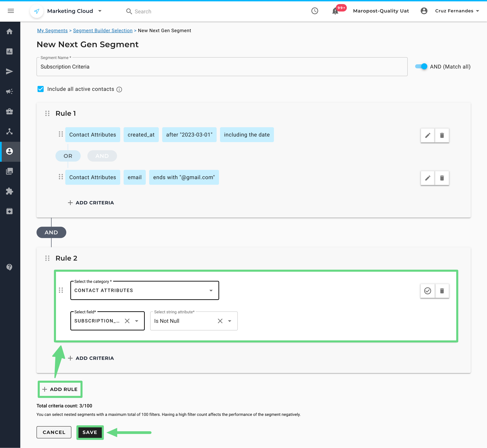The width and height of the screenshot is (487, 448).
Task: Click the SAVE button
Action: click(x=90, y=432)
